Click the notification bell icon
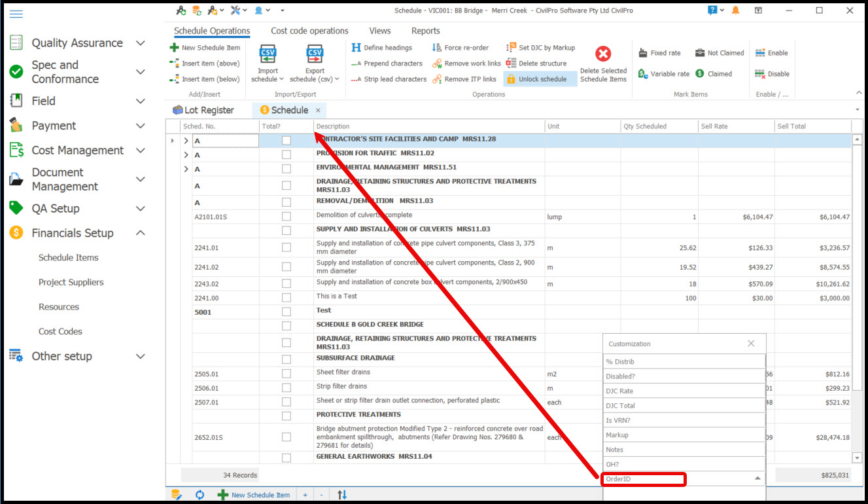This screenshot has height=504, width=868. click(x=736, y=10)
